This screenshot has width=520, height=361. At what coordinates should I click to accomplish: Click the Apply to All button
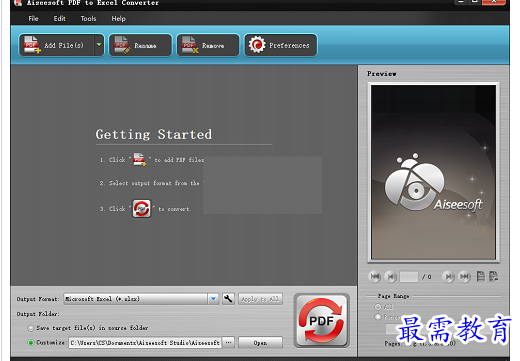pyautogui.click(x=260, y=299)
